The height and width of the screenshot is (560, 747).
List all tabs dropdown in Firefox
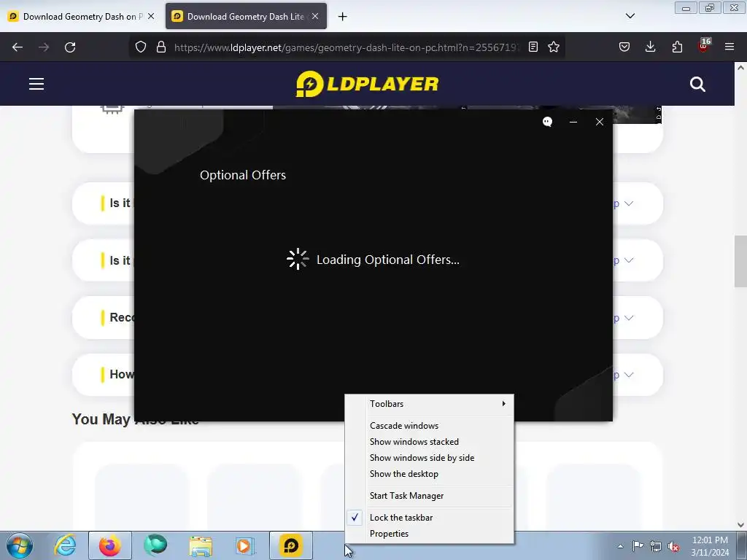pyautogui.click(x=630, y=16)
